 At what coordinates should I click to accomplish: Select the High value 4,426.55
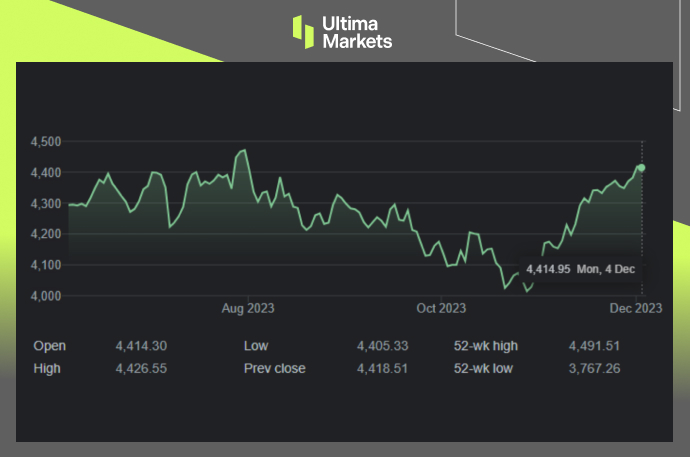pyautogui.click(x=141, y=368)
